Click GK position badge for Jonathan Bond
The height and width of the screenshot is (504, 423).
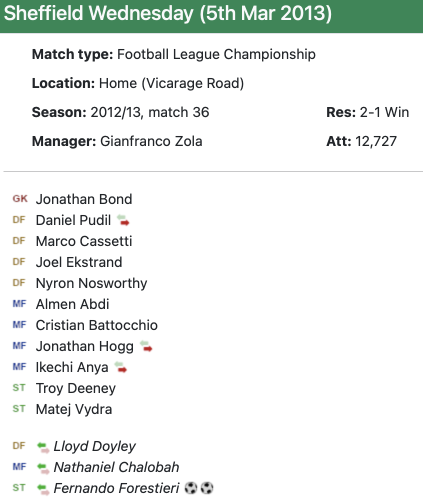click(20, 199)
